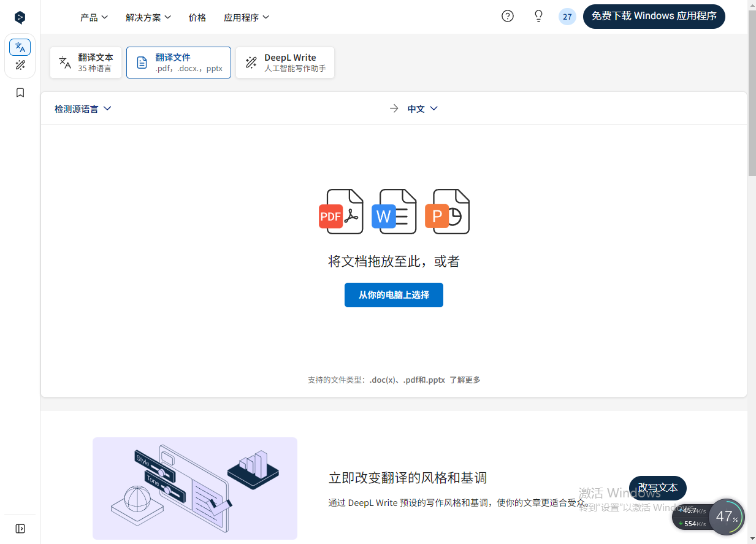756x544 pixels.
Task: Expand the 解决方案 menu
Action: 148,17
